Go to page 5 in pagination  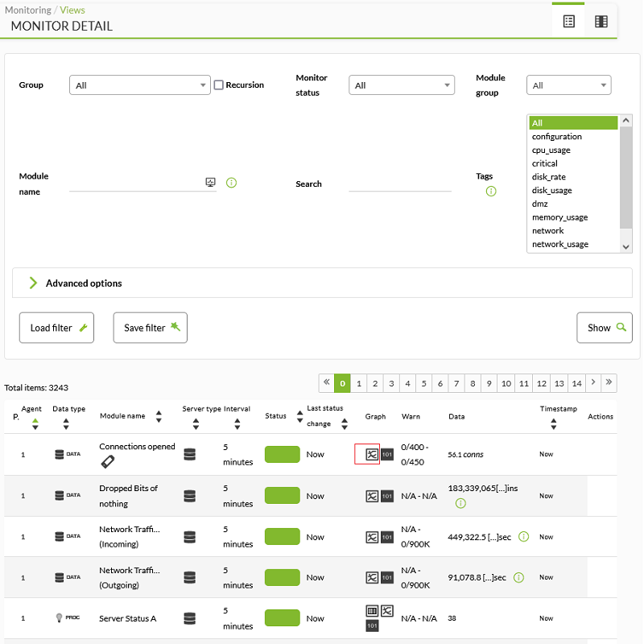point(424,383)
